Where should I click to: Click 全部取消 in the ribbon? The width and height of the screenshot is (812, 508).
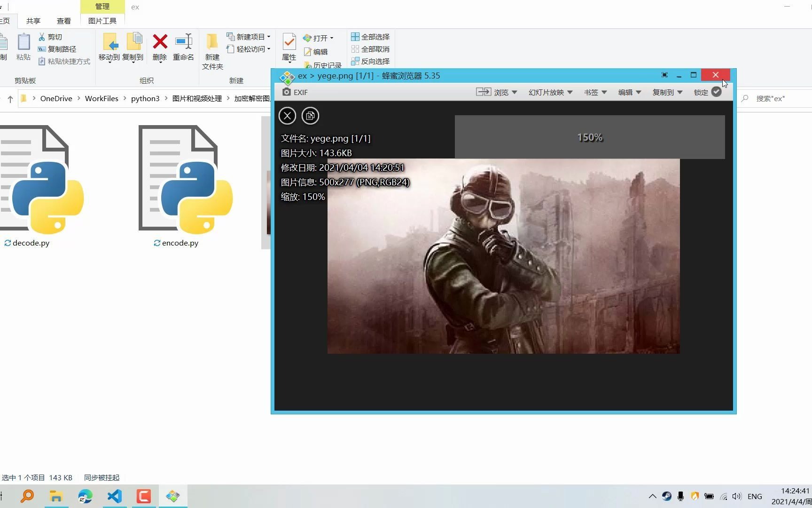[x=370, y=49]
